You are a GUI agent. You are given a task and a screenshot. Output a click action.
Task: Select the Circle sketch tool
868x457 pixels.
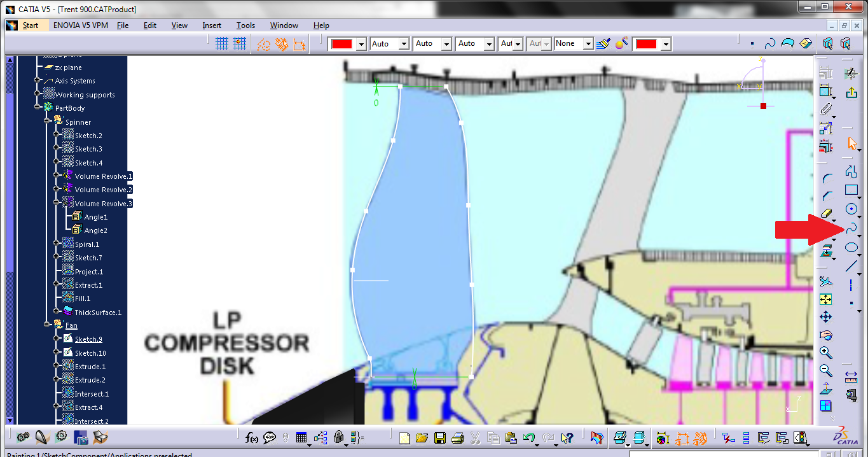[x=851, y=209]
